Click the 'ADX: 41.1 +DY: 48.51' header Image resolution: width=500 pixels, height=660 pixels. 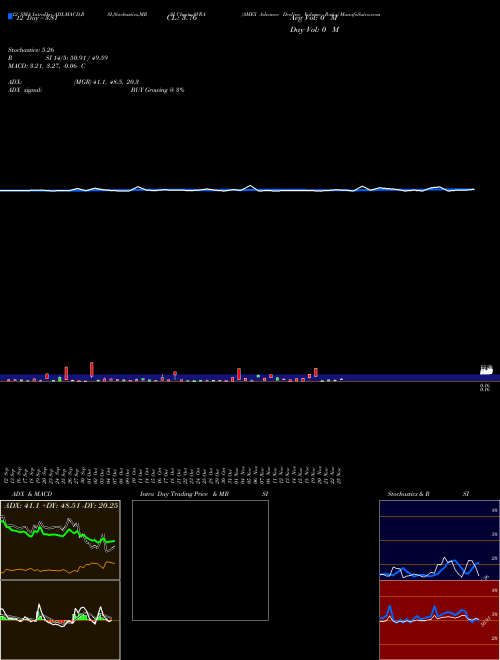[61, 506]
